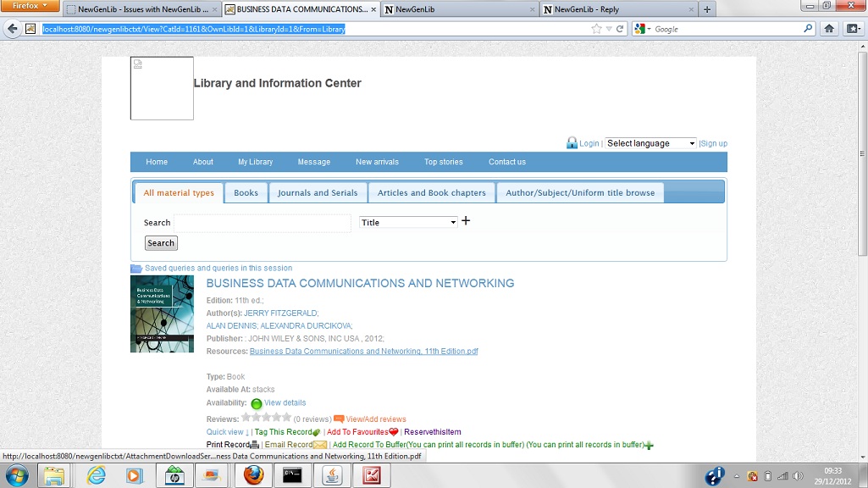Expand the Google search engine selector
The height and width of the screenshot is (488, 868).
point(643,29)
